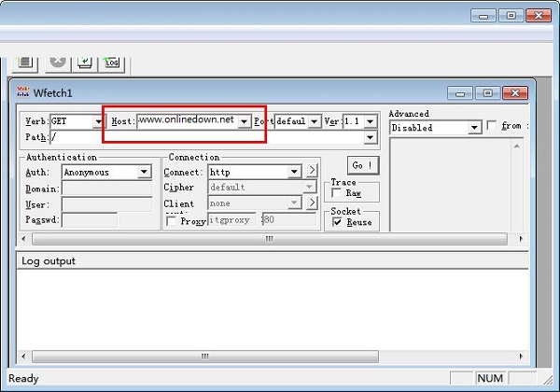The height and width of the screenshot is (392, 560).
Task: Open the Port dropdown arrow
Action: pyautogui.click(x=314, y=121)
